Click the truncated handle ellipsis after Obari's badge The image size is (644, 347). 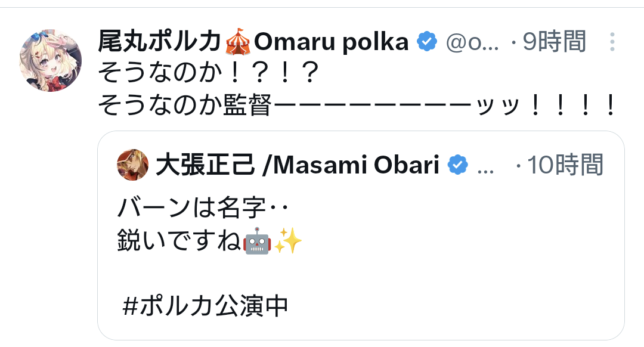click(486, 168)
